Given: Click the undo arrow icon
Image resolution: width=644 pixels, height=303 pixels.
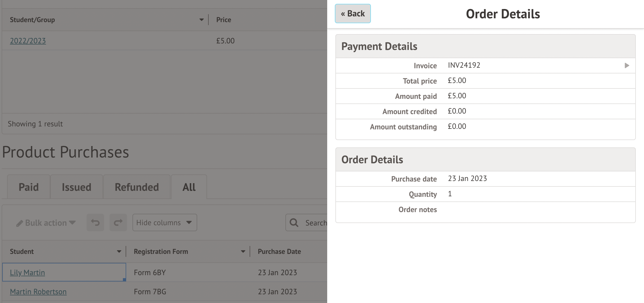Looking at the screenshot, I should (x=95, y=222).
